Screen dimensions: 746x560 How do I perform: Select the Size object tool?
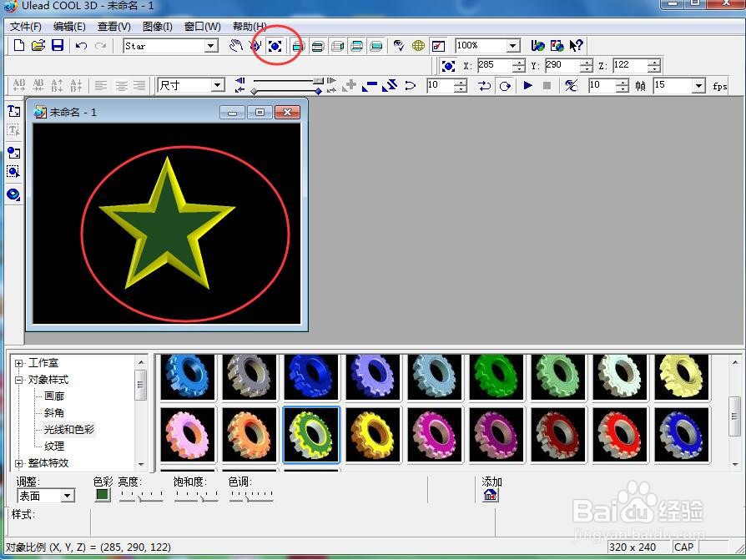pyautogui.click(x=275, y=46)
